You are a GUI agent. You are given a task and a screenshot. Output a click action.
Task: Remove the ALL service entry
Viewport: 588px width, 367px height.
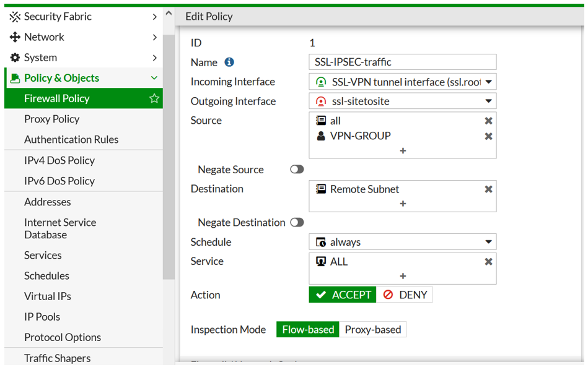tap(488, 262)
